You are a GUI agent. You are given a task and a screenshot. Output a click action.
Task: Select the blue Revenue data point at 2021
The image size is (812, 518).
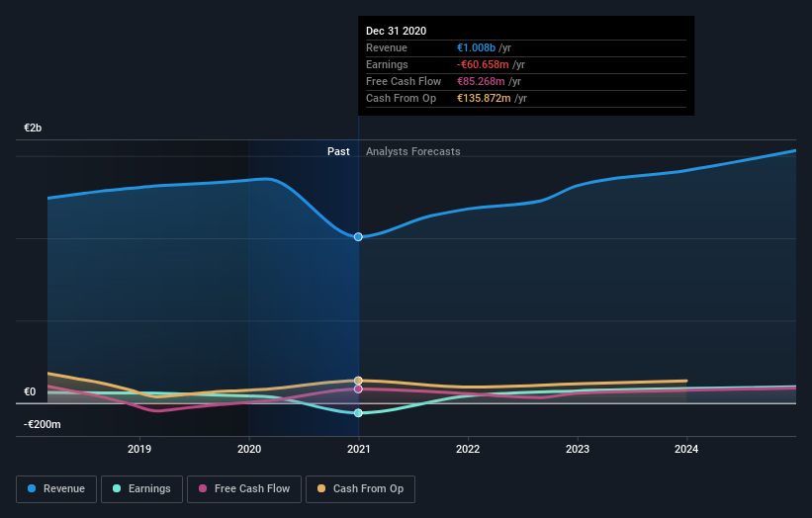point(358,237)
